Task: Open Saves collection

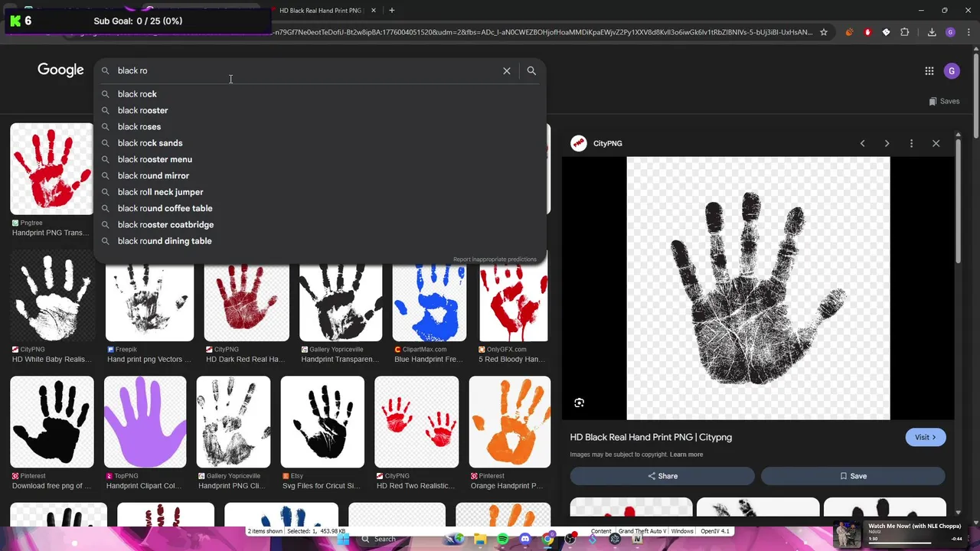Action: click(x=944, y=101)
